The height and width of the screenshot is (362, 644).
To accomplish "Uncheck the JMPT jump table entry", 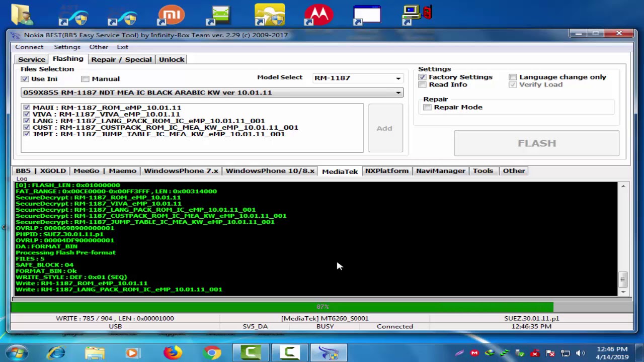I will click(x=27, y=134).
